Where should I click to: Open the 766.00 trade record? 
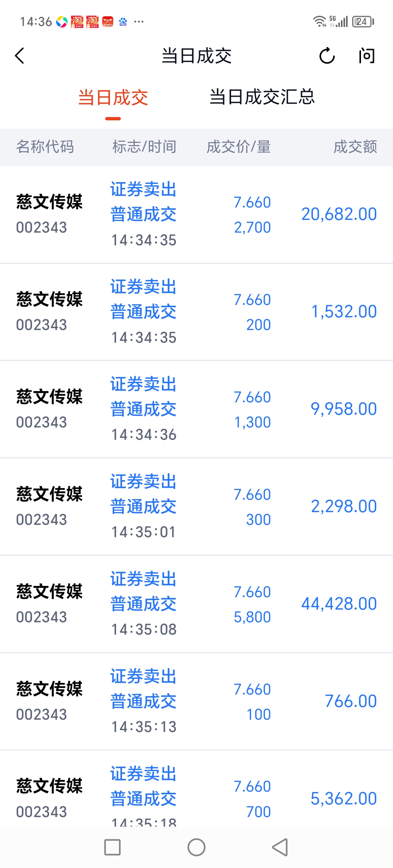[x=196, y=702]
